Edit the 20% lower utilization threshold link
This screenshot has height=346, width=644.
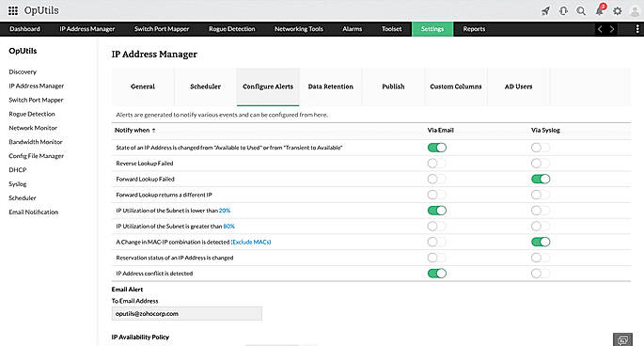(x=225, y=211)
